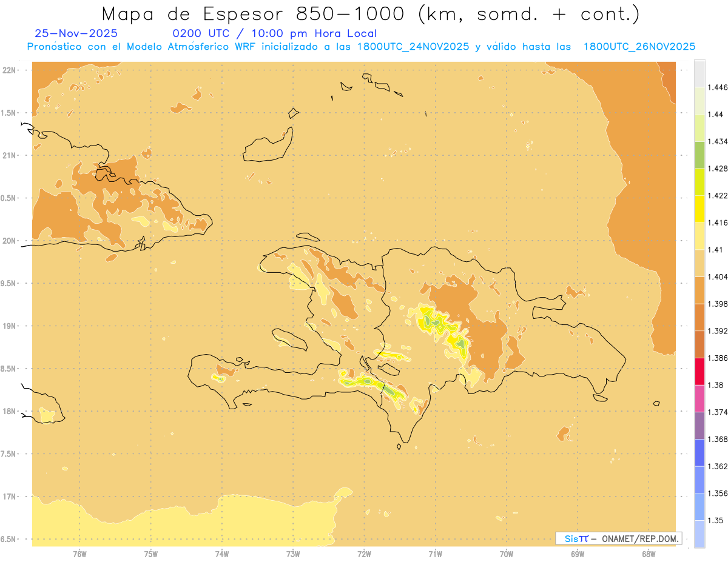Click the legend value 1.374
This screenshot has width=728, height=562.
pos(718,412)
